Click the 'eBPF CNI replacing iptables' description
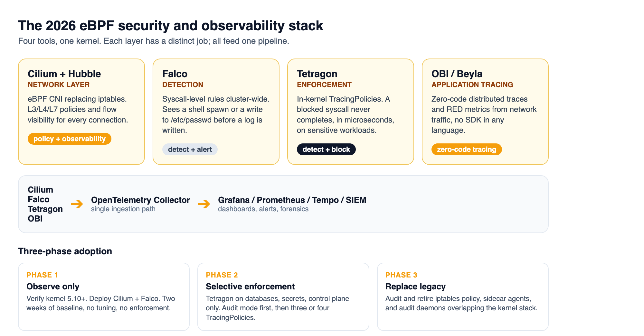644x336 pixels. 78,109
